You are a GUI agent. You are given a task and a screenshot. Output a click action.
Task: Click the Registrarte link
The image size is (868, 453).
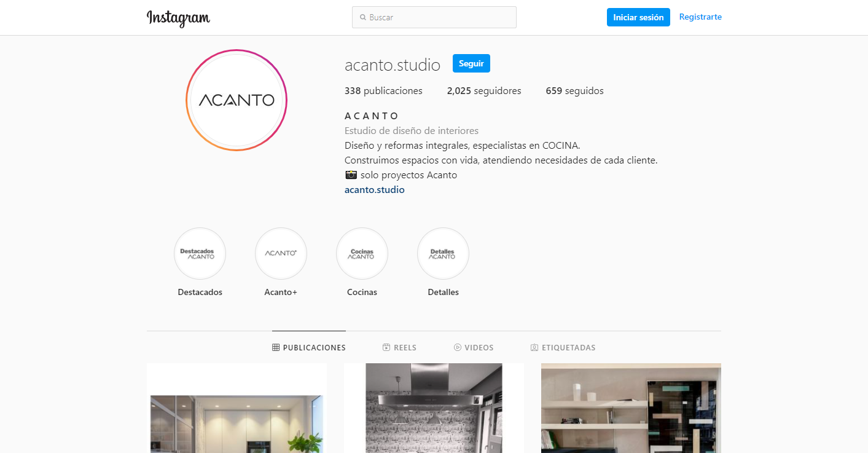(700, 17)
